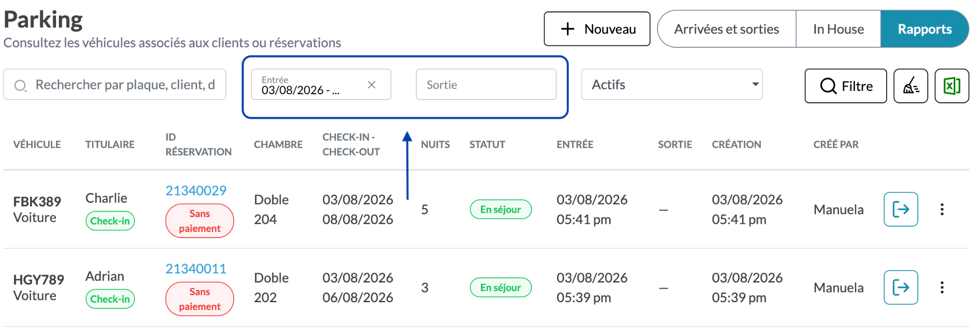
Task: Select the Rapports tab
Action: [x=924, y=29]
